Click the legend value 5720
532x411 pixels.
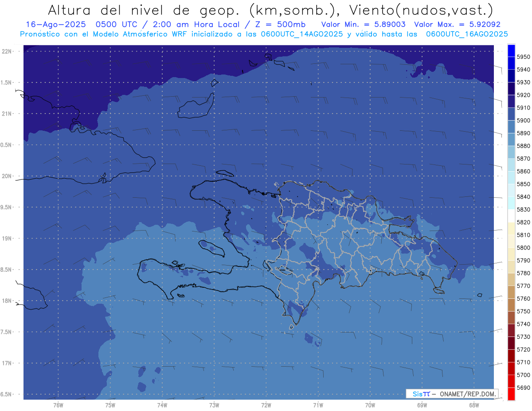(x=523, y=349)
